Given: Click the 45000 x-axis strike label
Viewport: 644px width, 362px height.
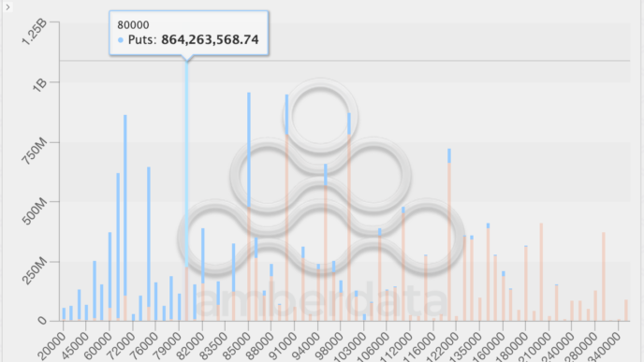Looking at the screenshot, I should pyautogui.click(x=75, y=345).
